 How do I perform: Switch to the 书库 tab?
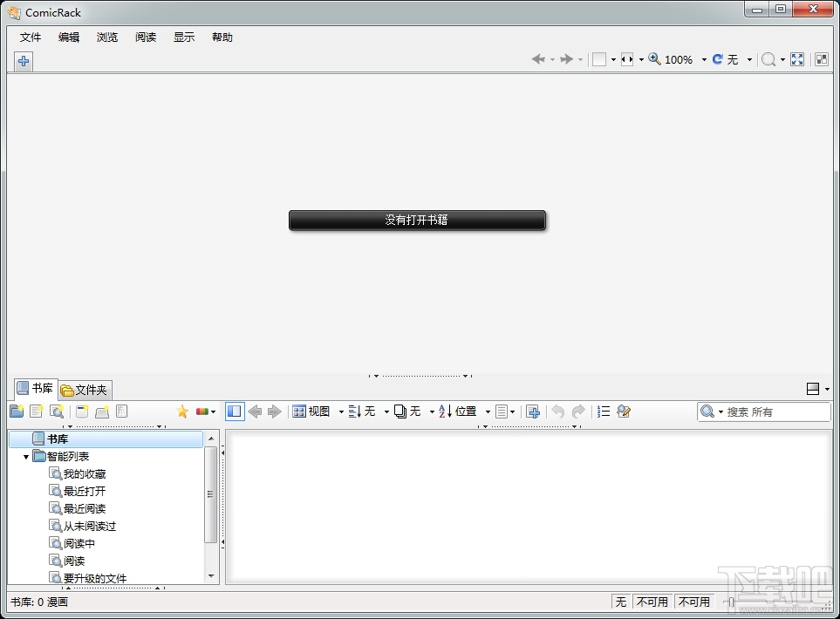point(36,389)
